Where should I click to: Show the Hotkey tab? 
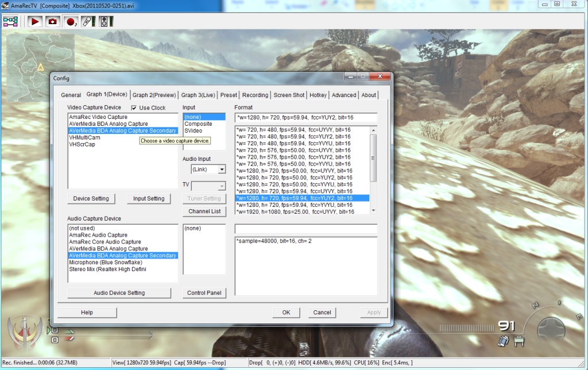[318, 95]
